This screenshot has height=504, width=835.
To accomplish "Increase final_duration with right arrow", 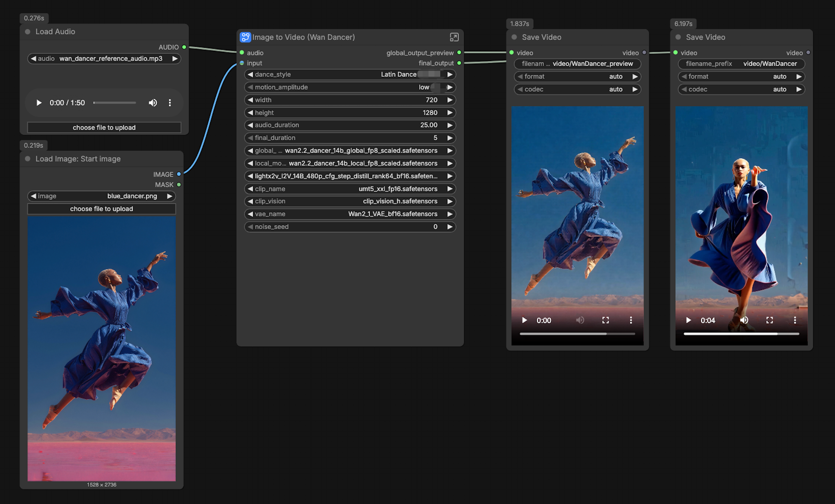I will pyautogui.click(x=450, y=138).
